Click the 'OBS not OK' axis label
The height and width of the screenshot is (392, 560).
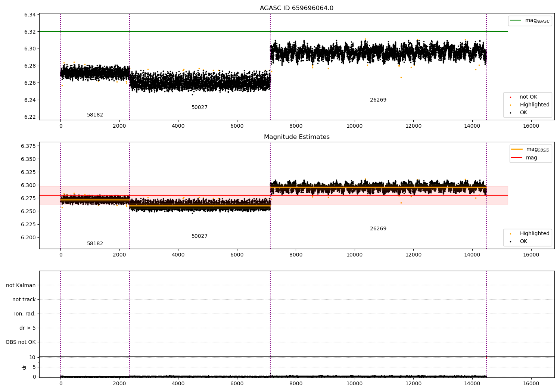(x=21, y=342)
